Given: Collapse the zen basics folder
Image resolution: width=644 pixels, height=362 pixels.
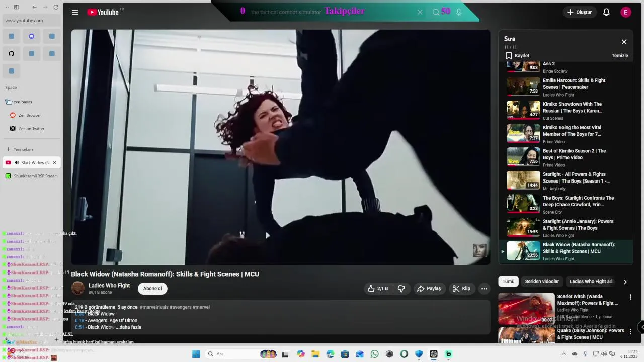Looking at the screenshot, I should [x=19, y=102].
